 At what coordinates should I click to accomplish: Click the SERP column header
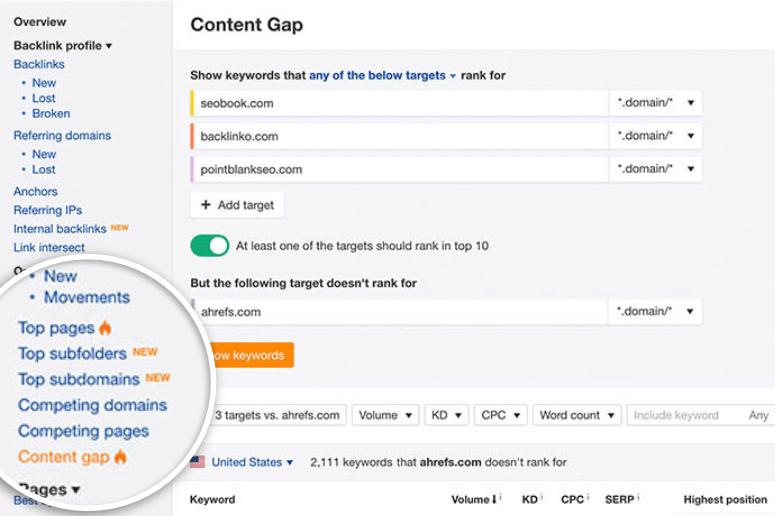pyautogui.click(x=621, y=500)
